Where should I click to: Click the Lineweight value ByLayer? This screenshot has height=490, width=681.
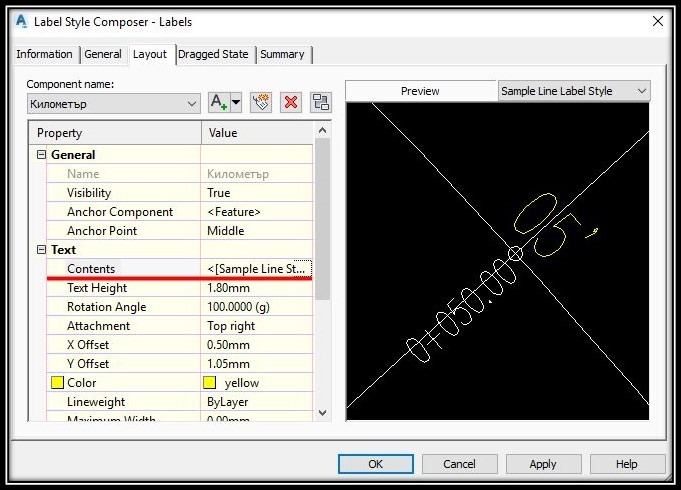[257, 402]
